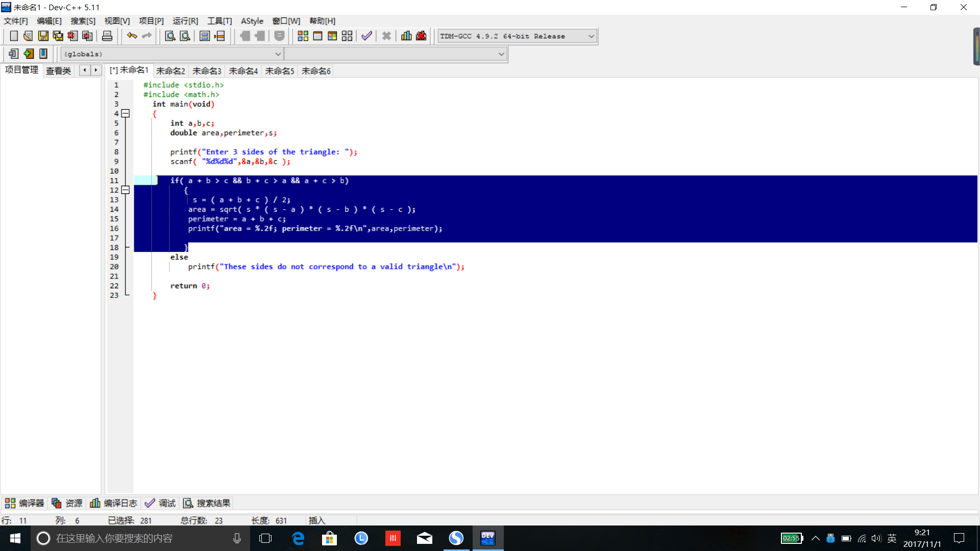The height and width of the screenshot is (551, 980).
Task: Open a file with the Open icon
Action: (29, 36)
